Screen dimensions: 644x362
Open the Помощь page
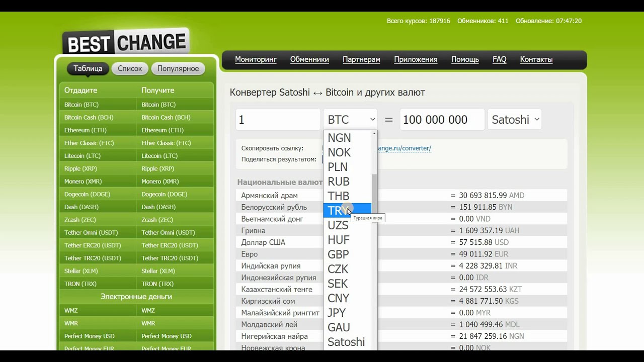tap(465, 59)
